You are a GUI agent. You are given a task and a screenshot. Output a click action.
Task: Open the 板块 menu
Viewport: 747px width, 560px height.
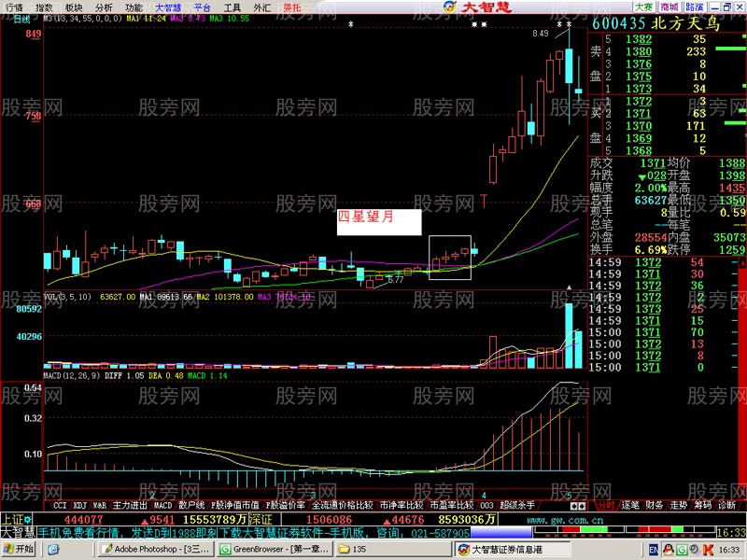(x=74, y=7)
